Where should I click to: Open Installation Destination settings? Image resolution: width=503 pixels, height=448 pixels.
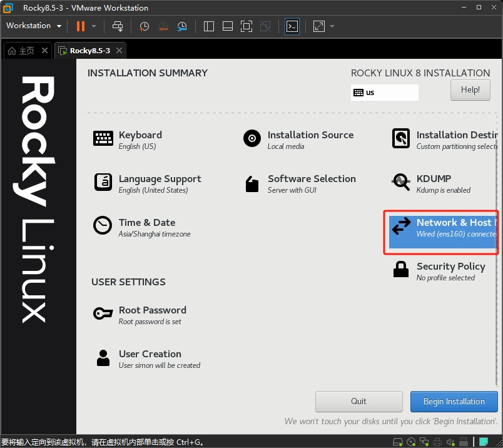(444, 140)
